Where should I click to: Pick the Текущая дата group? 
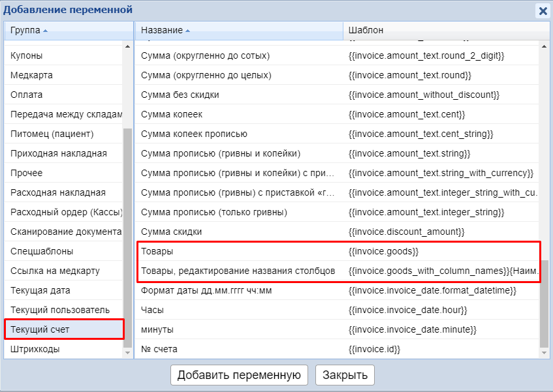40,290
